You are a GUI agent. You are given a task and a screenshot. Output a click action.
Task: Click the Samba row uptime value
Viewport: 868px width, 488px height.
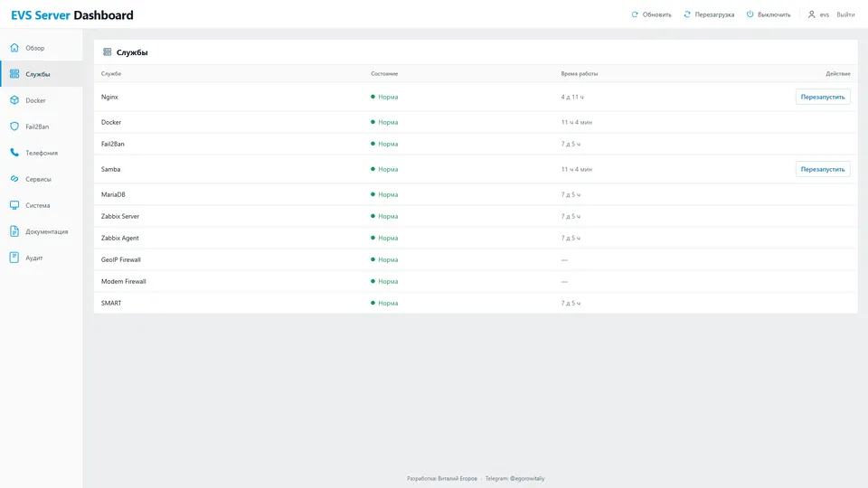point(576,169)
